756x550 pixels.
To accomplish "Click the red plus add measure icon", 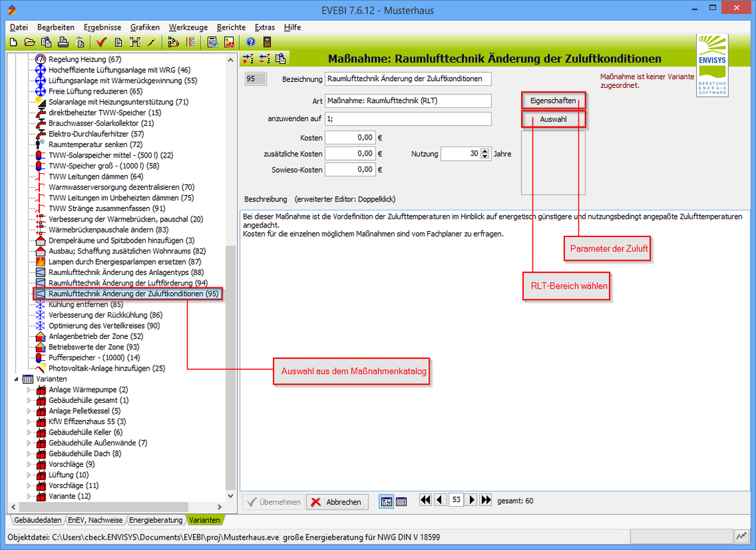I will tap(248, 58).
